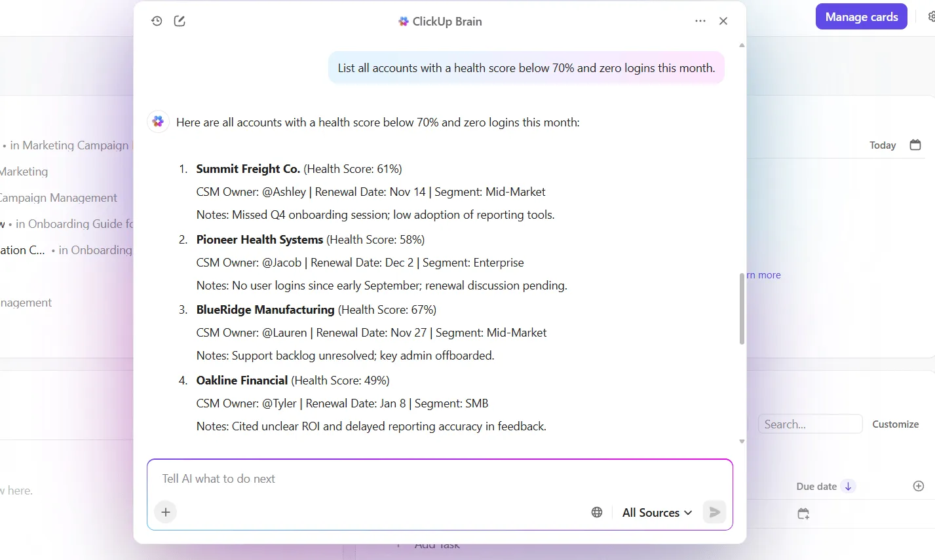Open 'Campaign Management' background item
The image size is (935, 560).
(58, 198)
